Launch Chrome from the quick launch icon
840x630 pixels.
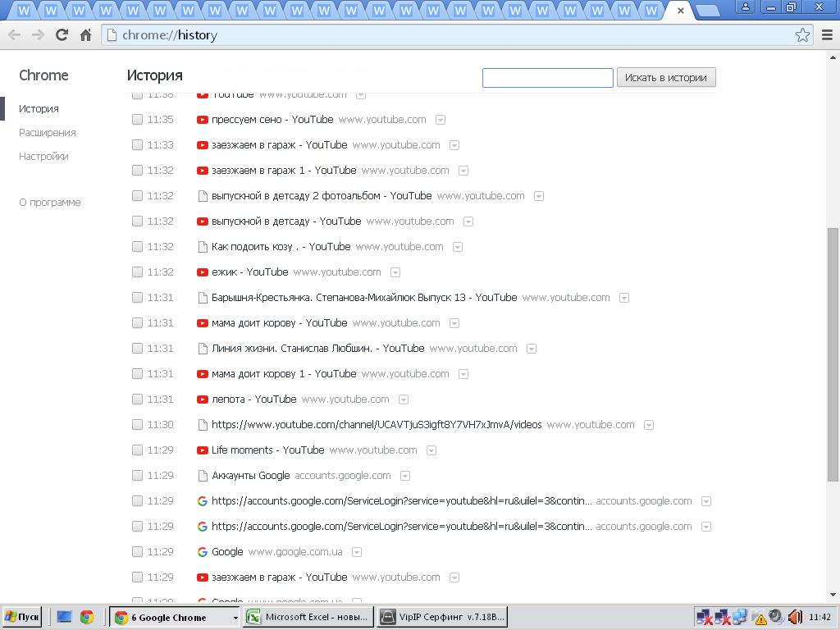[87, 617]
